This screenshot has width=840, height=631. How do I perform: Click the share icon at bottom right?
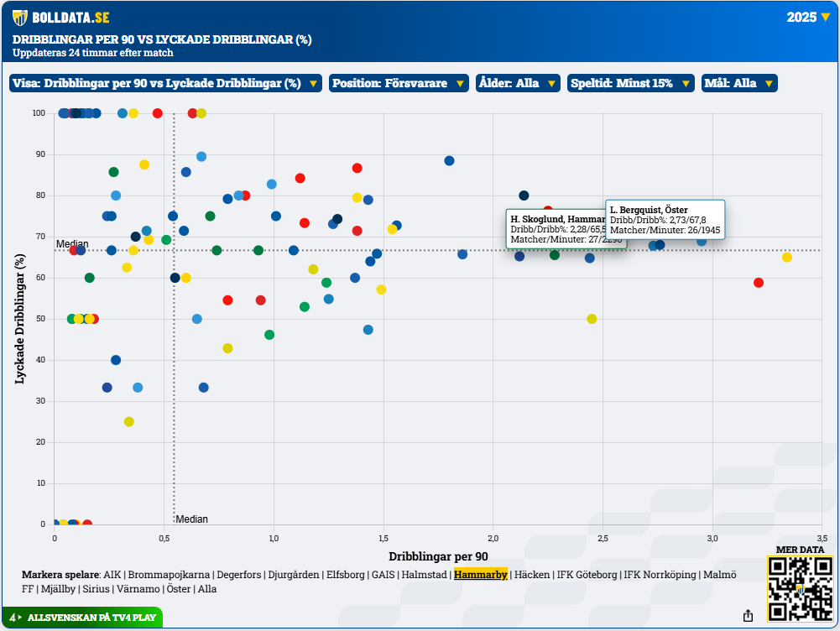click(x=748, y=616)
